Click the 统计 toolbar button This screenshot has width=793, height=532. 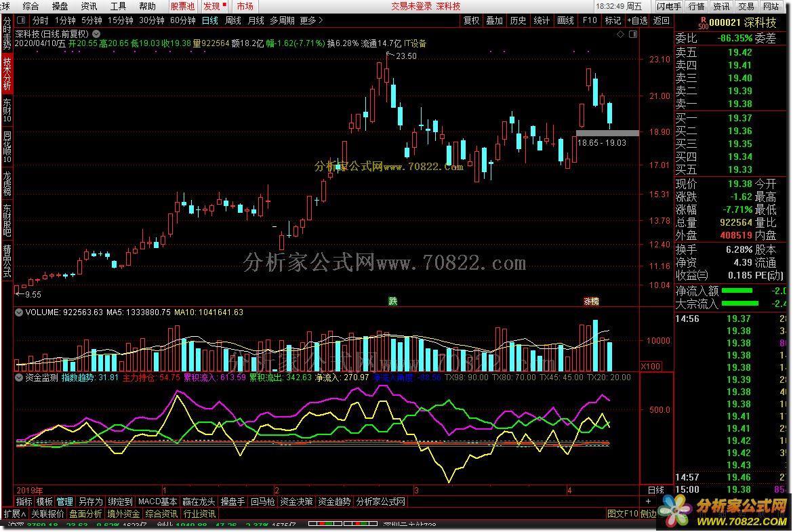542,20
